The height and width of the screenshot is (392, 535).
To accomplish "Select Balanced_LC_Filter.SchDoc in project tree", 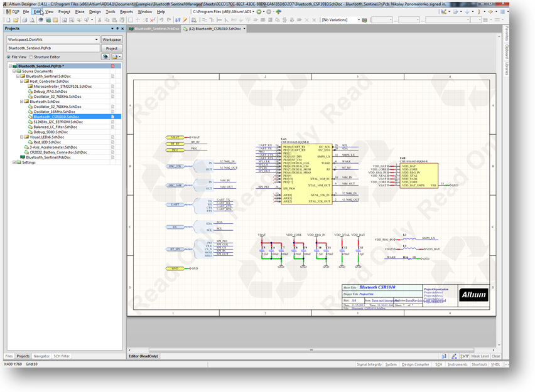I will [x=55, y=127].
